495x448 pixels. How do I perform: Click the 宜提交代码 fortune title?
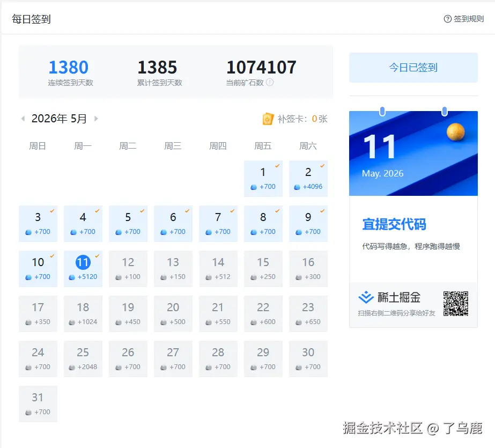coord(394,224)
